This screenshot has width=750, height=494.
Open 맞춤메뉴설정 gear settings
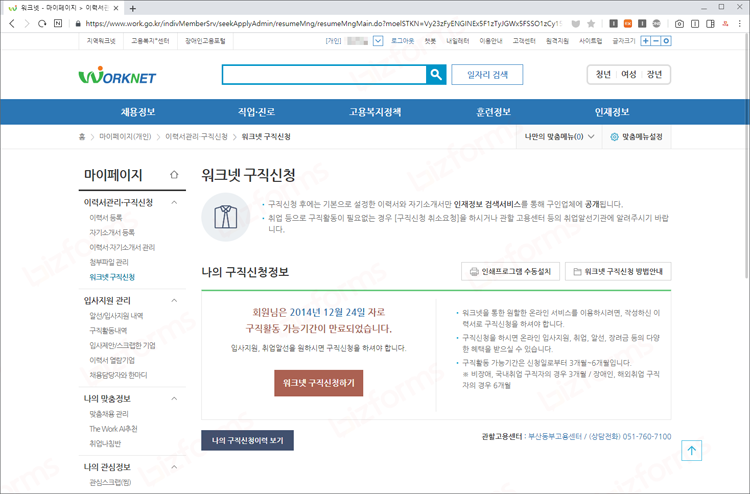pos(637,137)
